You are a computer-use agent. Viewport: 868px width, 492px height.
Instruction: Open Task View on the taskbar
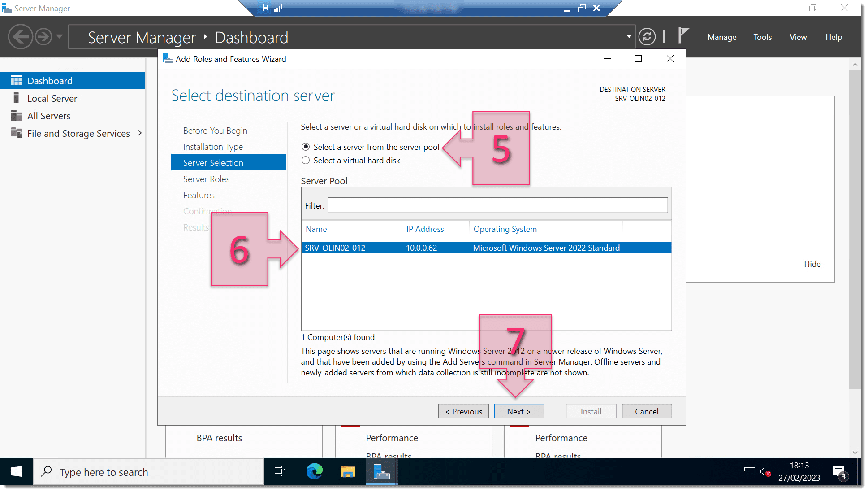point(280,472)
